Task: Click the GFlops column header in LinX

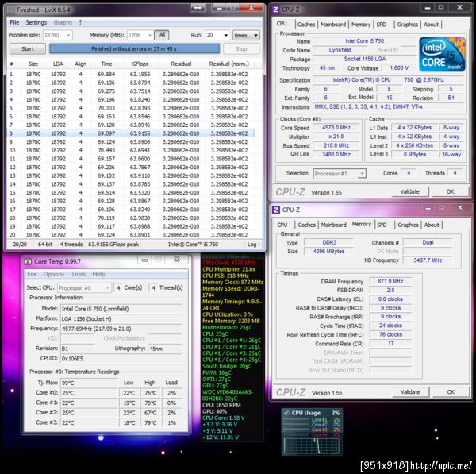Action: [140, 64]
